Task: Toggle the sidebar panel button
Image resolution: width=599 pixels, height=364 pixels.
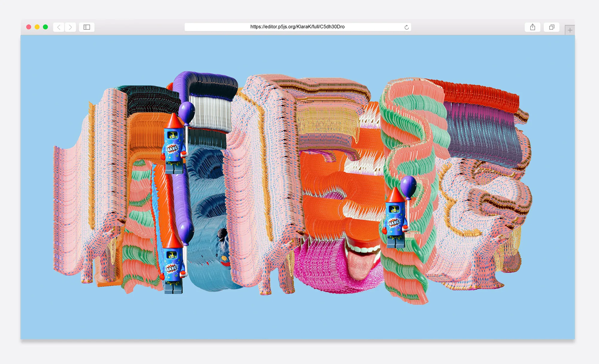Action: point(87,27)
